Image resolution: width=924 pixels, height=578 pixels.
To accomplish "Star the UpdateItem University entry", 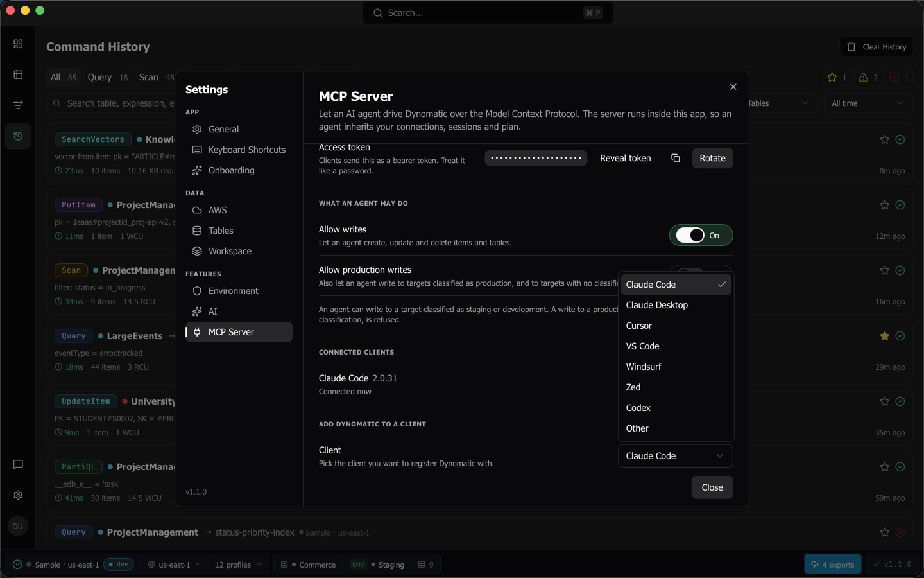I will pos(884,401).
